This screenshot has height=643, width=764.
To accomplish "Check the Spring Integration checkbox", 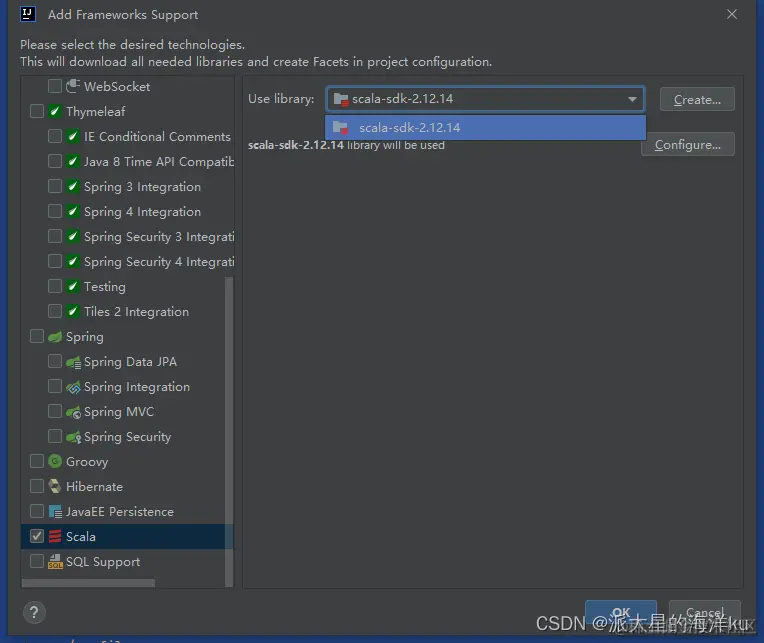I will (x=55, y=386).
